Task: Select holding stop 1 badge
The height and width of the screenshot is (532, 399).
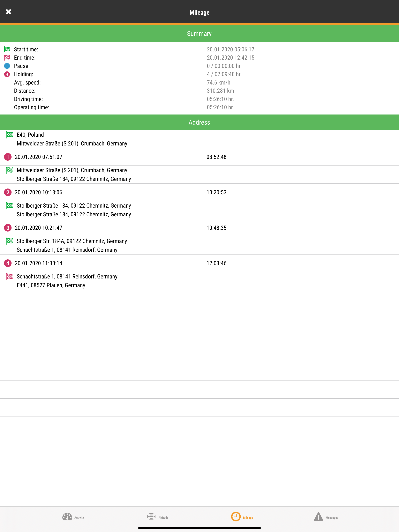Action: click(x=8, y=157)
